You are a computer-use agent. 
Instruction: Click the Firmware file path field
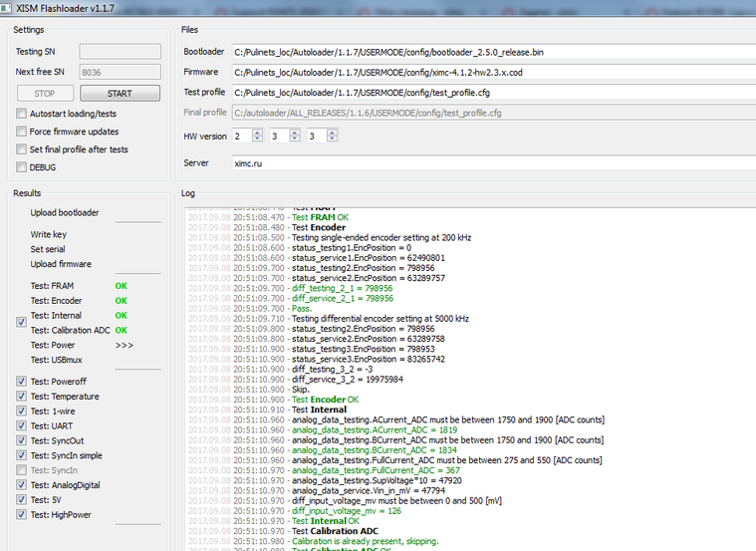494,73
